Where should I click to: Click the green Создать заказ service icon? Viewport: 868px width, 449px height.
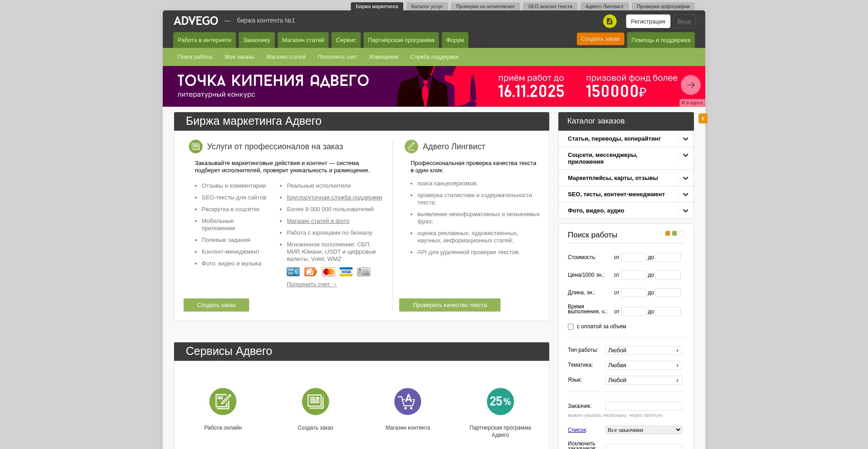[x=315, y=402]
